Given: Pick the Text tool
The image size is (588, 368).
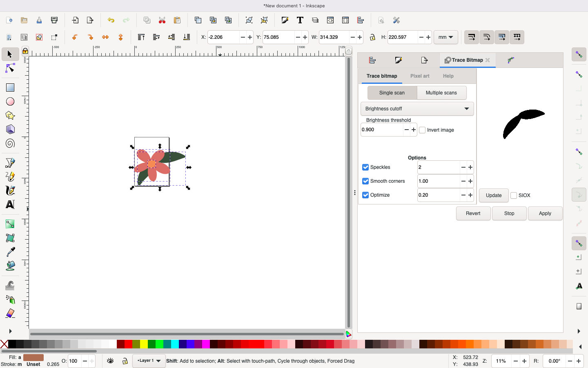Looking at the screenshot, I should click(x=10, y=204).
